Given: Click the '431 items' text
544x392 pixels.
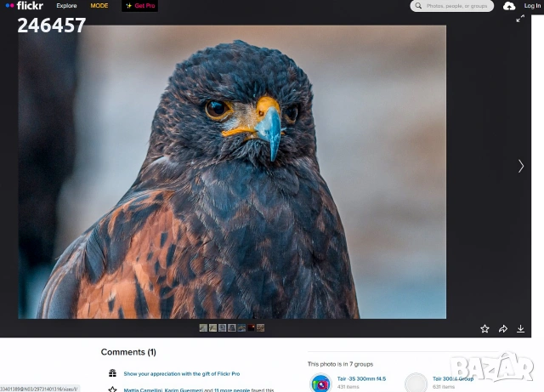Looking at the screenshot, I should pos(348,387).
